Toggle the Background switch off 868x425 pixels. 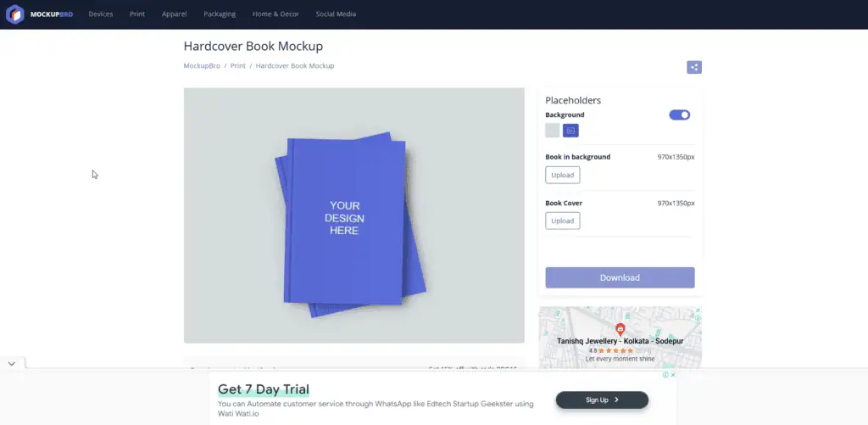click(x=679, y=115)
